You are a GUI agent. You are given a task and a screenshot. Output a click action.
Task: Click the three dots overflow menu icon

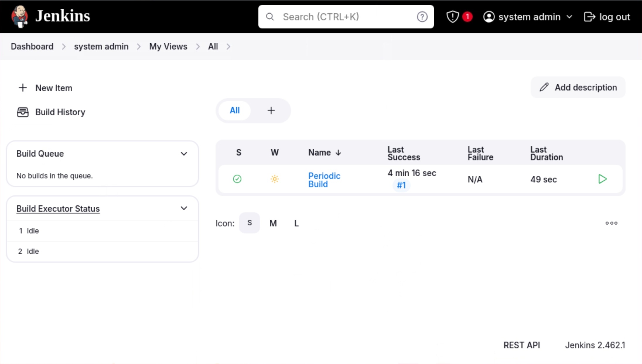pyautogui.click(x=611, y=223)
